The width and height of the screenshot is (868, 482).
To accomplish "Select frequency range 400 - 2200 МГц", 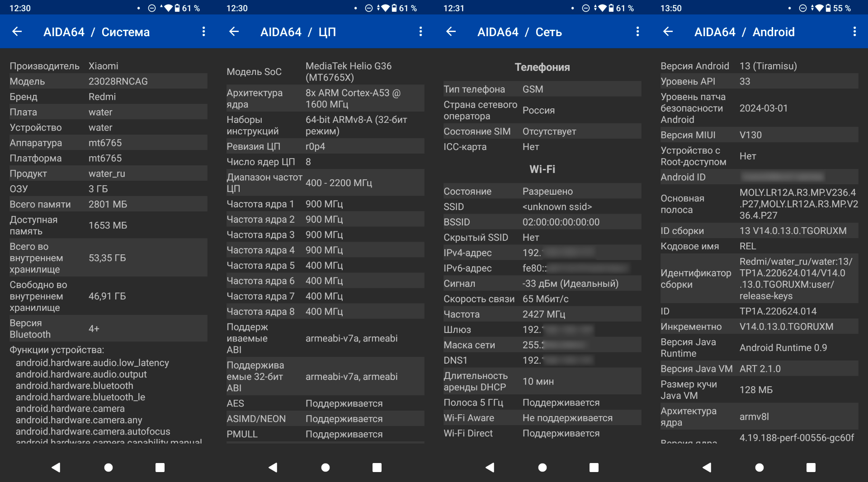I will coord(339,183).
